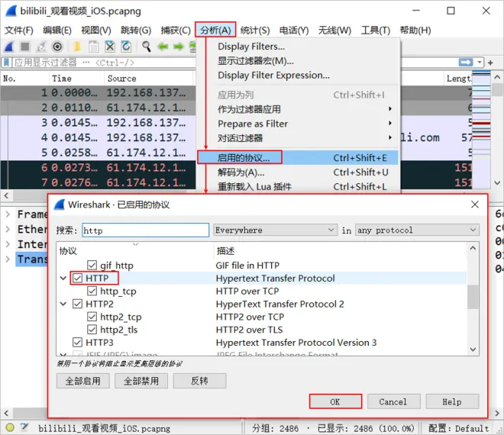The height and width of the screenshot is (435, 504).
Task: Click the Help button
Action: coord(452,401)
